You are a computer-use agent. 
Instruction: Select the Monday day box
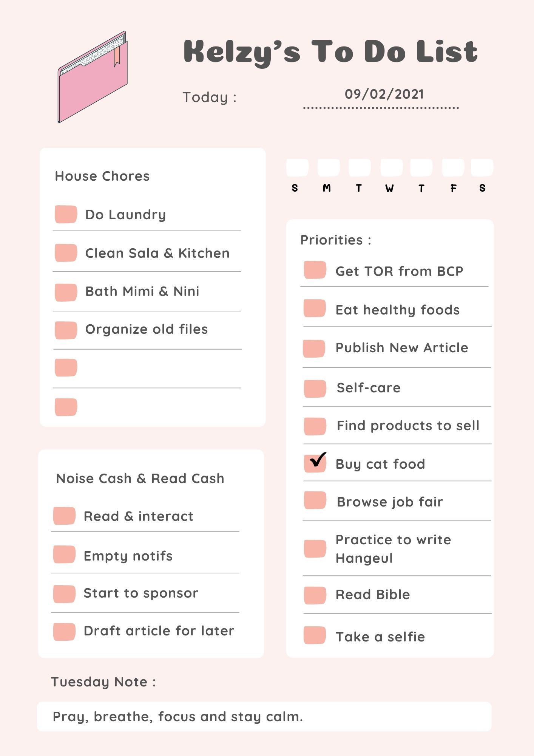(329, 167)
